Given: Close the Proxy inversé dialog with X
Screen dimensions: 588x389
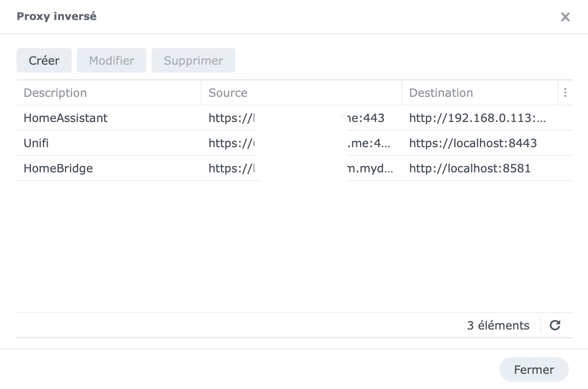Looking at the screenshot, I should 565,17.
